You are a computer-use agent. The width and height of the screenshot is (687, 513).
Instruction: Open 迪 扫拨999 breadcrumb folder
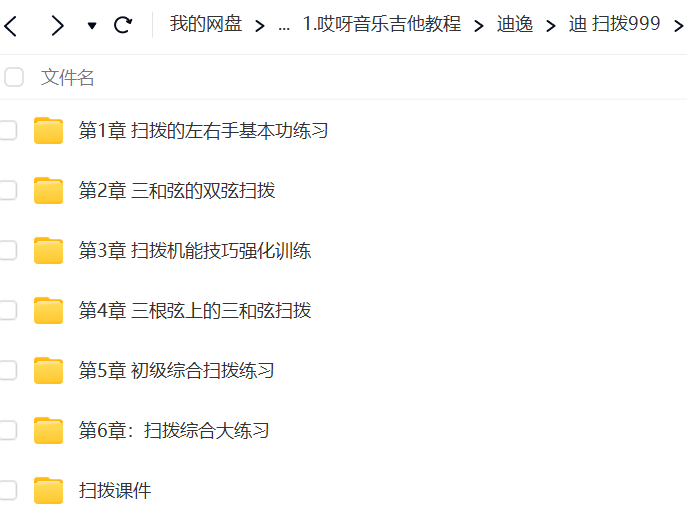[614, 24]
